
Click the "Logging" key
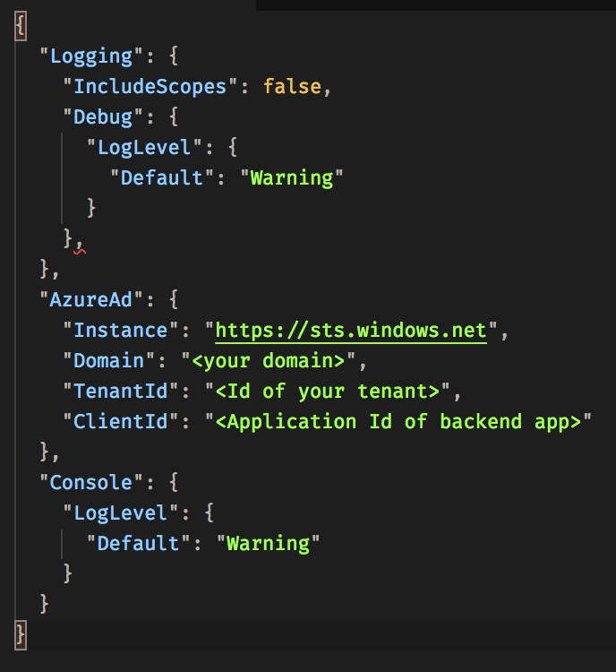click(x=91, y=56)
